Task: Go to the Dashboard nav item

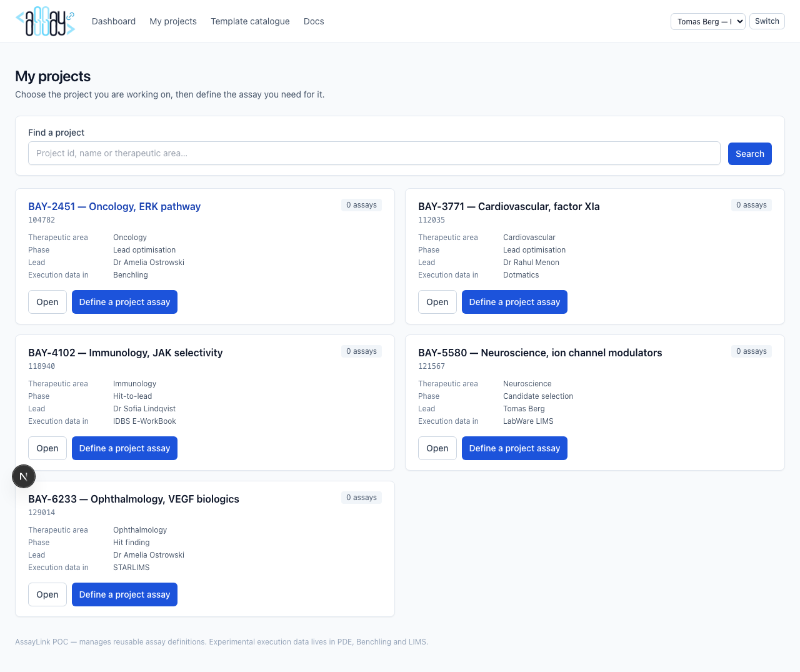Action: tap(114, 21)
